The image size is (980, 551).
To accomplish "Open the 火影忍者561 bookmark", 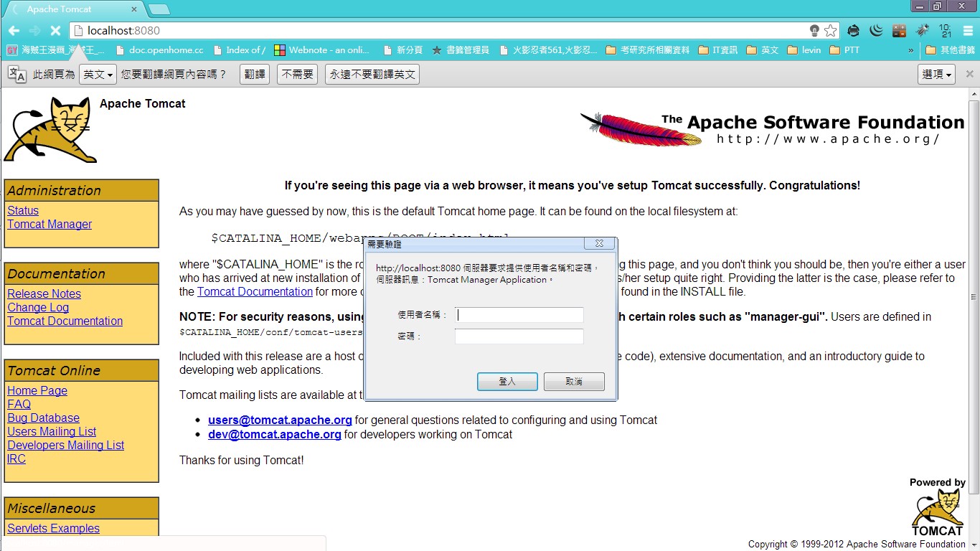I will (548, 50).
